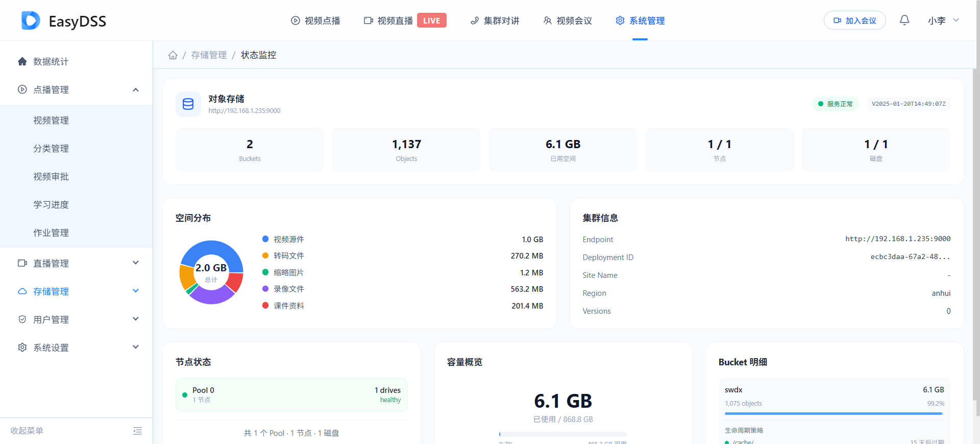Screen dimensions: 980x444
Task: Click the collapse menu icon at sidebar bottom
Action: 137,431
